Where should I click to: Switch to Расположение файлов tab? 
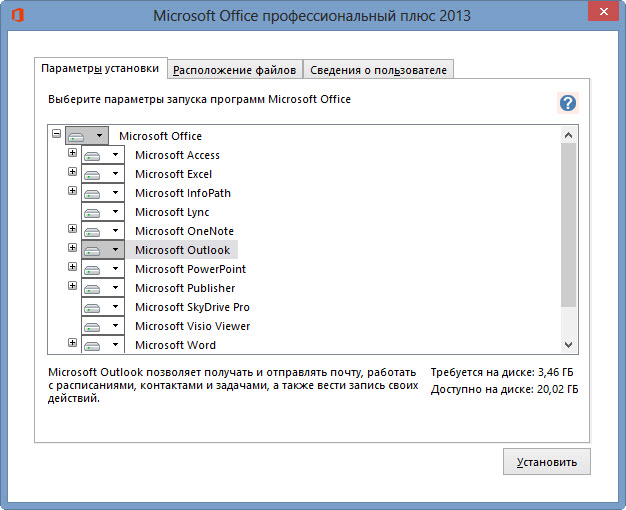(234, 70)
